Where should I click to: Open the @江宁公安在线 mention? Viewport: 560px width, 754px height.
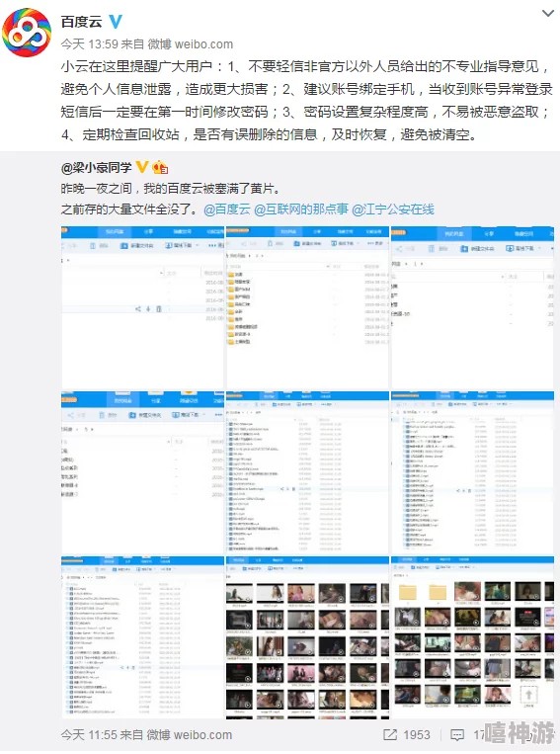point(393,209)
